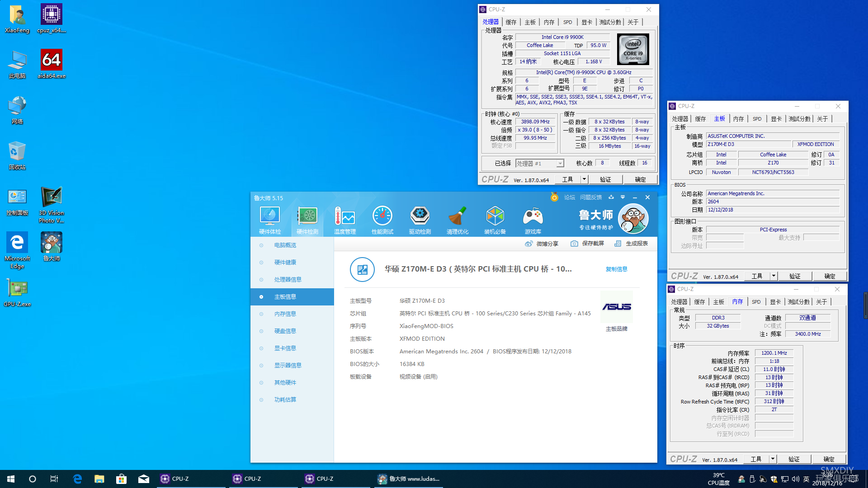Click the 工具 button in memory CPU-Z window
868x488 pixels.
tap(756, 459)
